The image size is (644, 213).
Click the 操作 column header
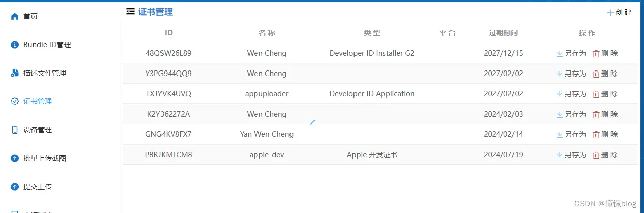pos(587,33)
